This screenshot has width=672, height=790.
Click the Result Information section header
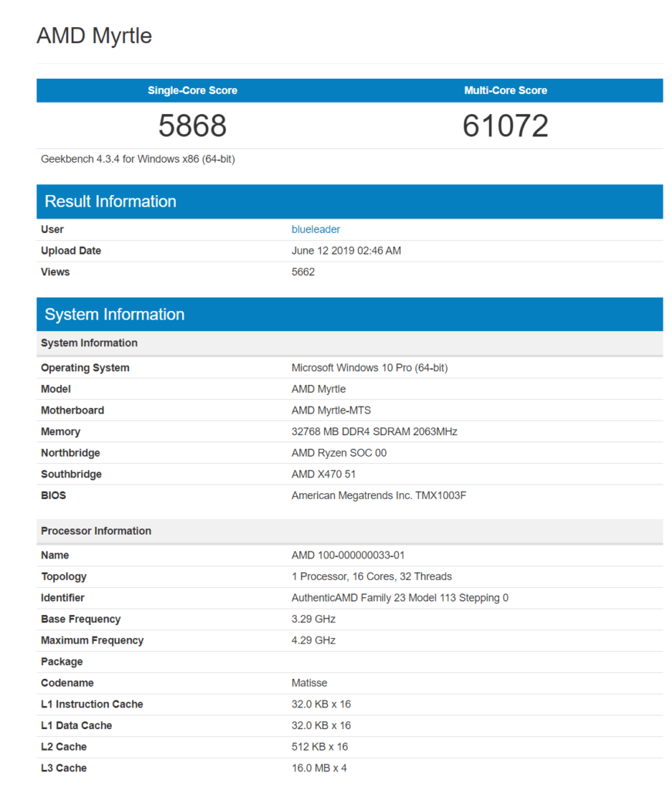point(110,201)
